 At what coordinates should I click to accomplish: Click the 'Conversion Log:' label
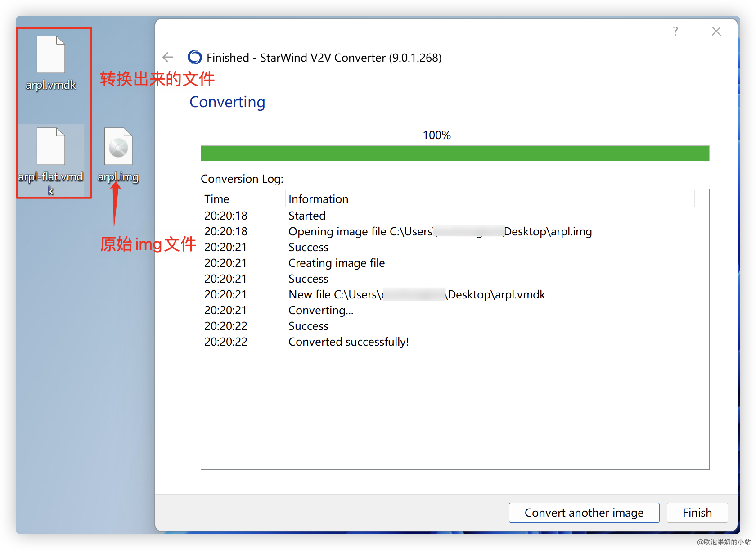click(242, 179)
